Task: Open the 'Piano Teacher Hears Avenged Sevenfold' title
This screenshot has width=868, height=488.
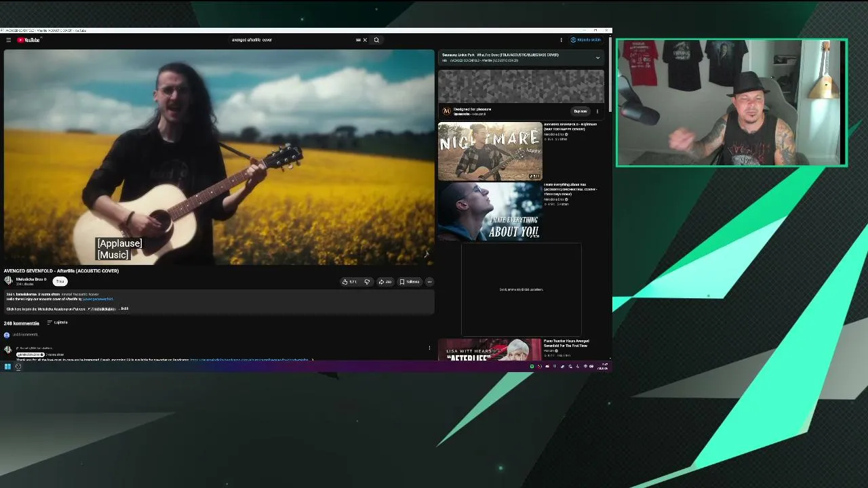Action: 566,344
